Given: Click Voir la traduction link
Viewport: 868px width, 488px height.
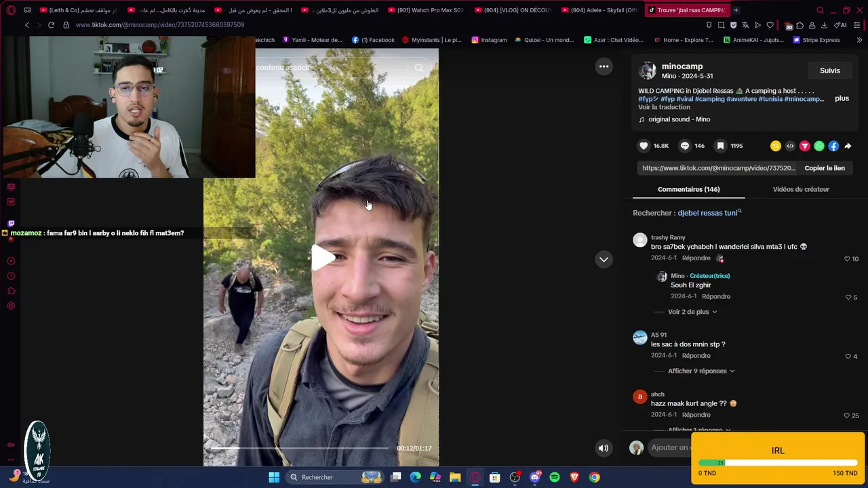Looking at the screenshot, I should (x=664, y=107).
